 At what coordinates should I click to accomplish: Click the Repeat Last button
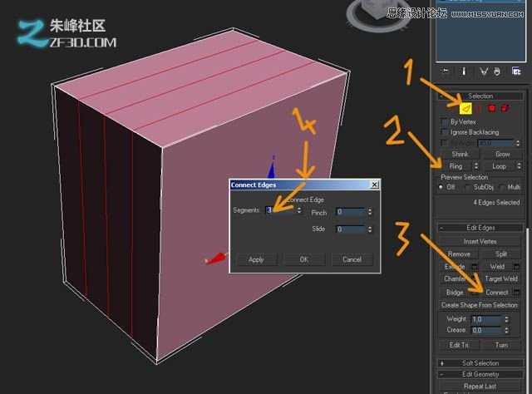(480, 387)
